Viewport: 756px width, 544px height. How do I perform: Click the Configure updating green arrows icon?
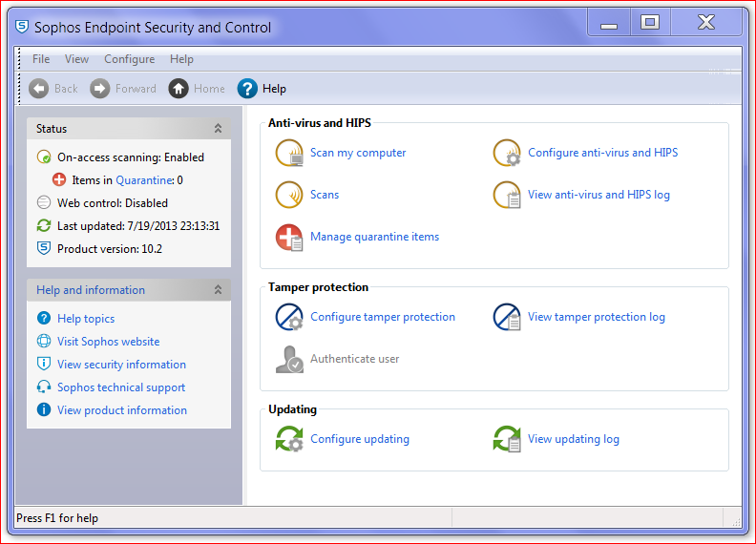click(x=289, y=439)
